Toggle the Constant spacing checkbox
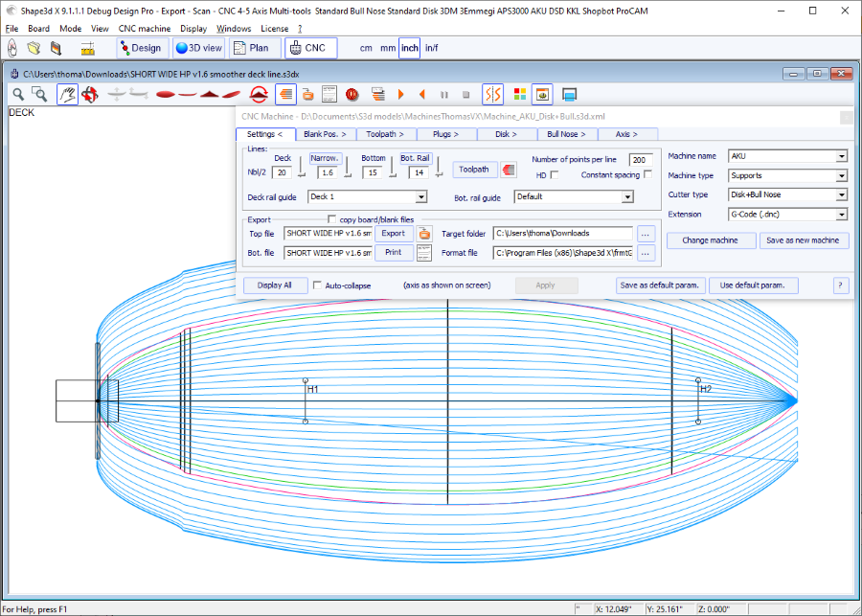The image size is (862, 616). point(648,175)
